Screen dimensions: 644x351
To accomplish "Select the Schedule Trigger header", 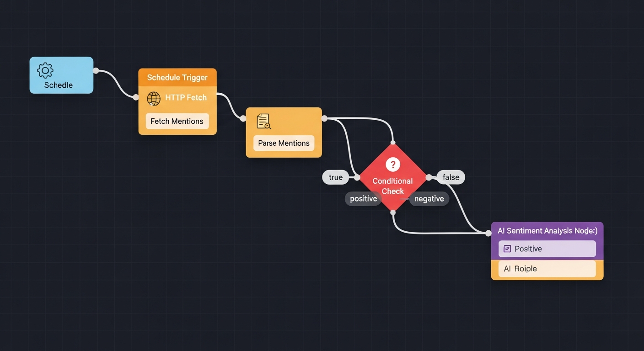I will [x=177, y=77].
